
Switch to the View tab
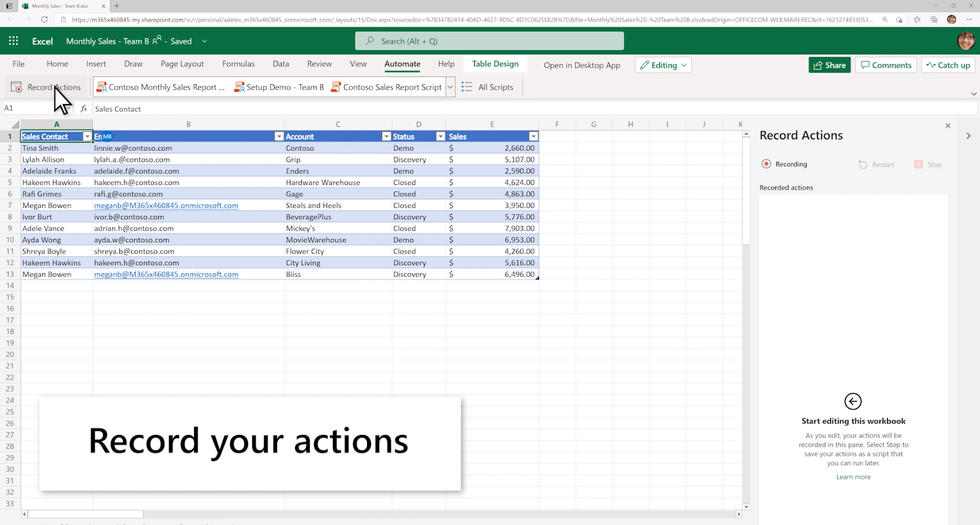pos(358,63)
